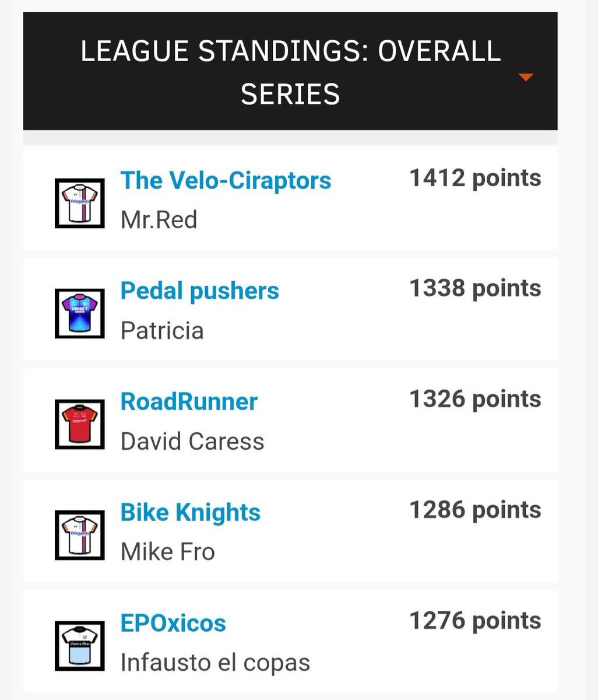Click manager name Mr.Red
The width and height of the screenshot is (598, 700).
pos(159,220)
